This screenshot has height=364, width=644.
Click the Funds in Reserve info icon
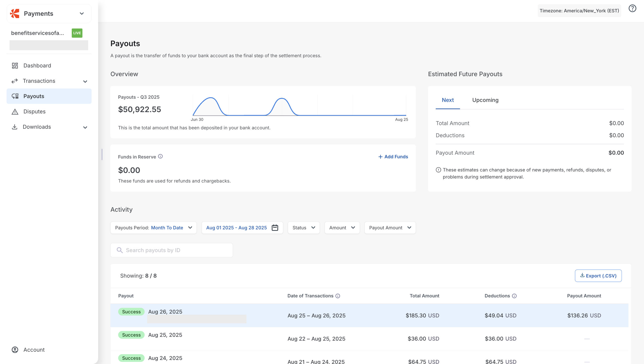pos(160,156)
